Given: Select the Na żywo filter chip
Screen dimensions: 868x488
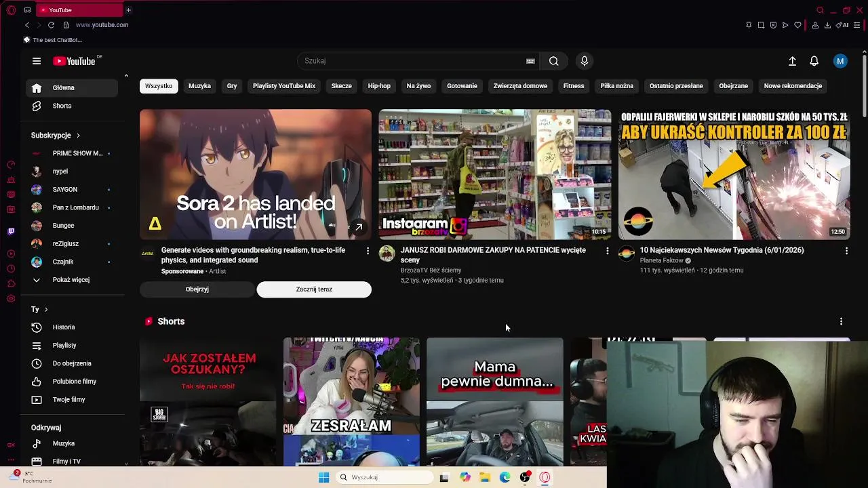Looking at the screenshot, I should (418, 86).
